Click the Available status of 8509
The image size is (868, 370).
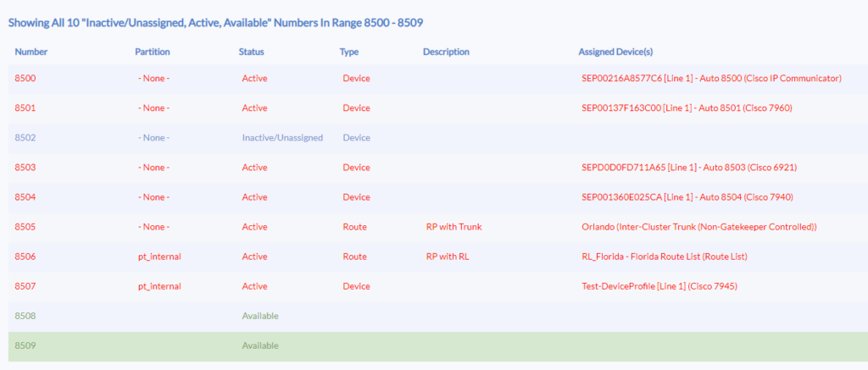[260, 346]
